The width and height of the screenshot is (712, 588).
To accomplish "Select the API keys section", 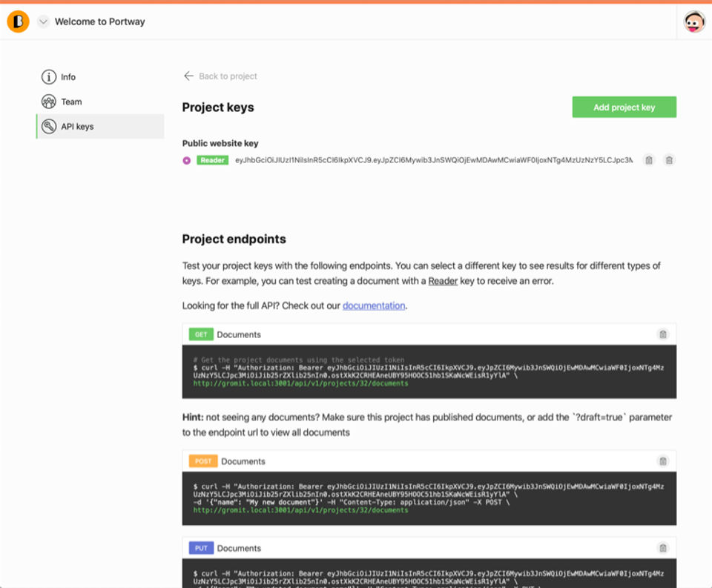I will (x=100, y=126).
